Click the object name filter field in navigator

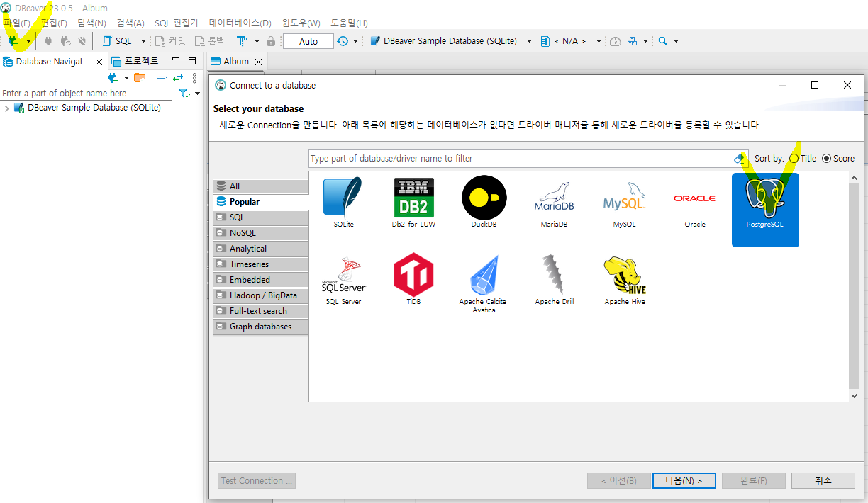[x=86, y=94]
